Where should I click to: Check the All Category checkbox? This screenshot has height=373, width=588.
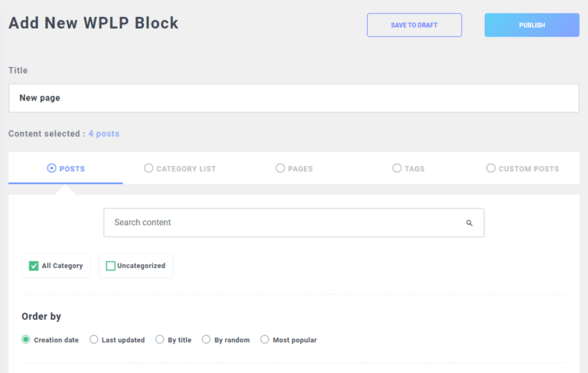tap(34, 266)
